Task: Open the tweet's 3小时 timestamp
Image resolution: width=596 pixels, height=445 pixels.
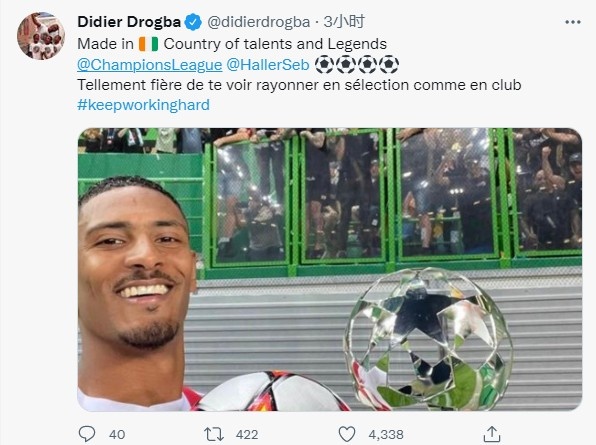Action: [344, 22]
